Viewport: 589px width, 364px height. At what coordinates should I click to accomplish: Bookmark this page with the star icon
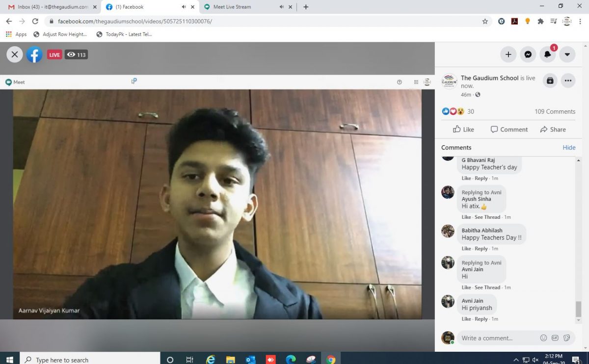(485, 21)
